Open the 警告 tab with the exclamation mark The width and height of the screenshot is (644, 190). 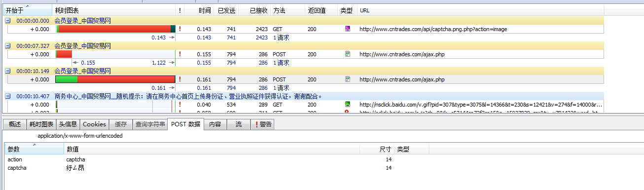(x=262, y=124)
